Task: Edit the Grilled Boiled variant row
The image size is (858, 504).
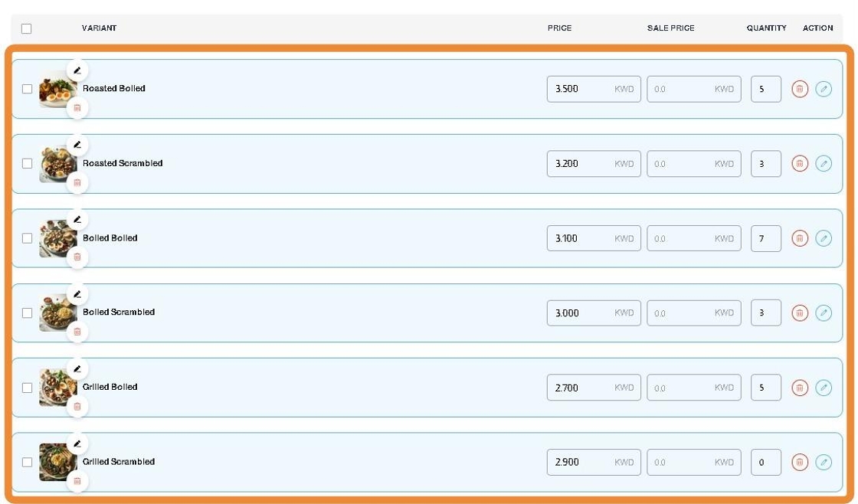Action: coord(824,388)
